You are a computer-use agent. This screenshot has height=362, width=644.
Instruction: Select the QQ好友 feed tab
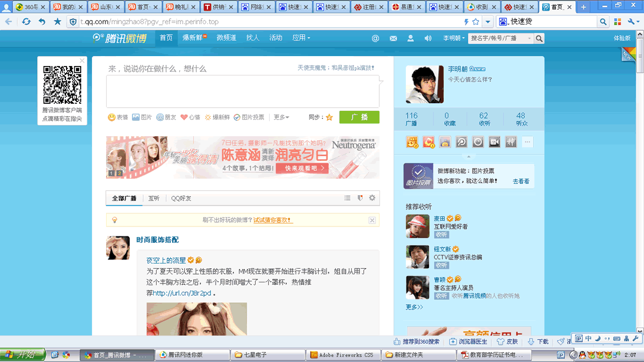[x=181, y=198]
